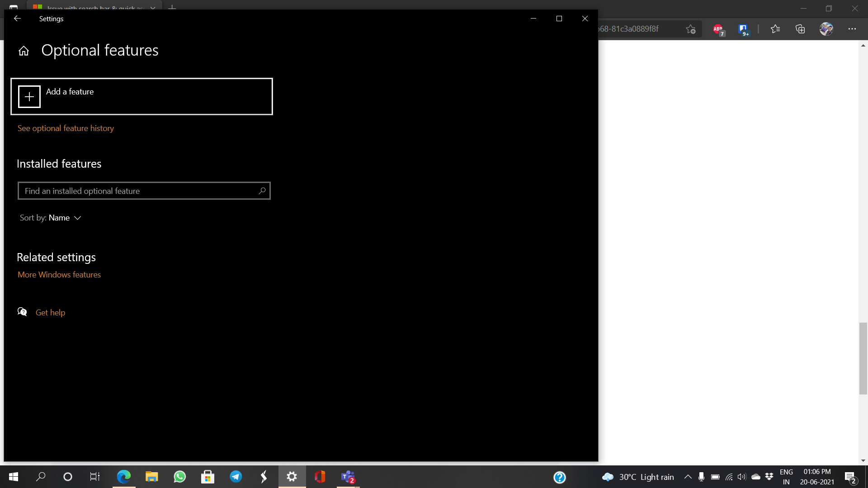Click the Settings back arrow
Screen dimensions: 868x488
tap(17, 19)
